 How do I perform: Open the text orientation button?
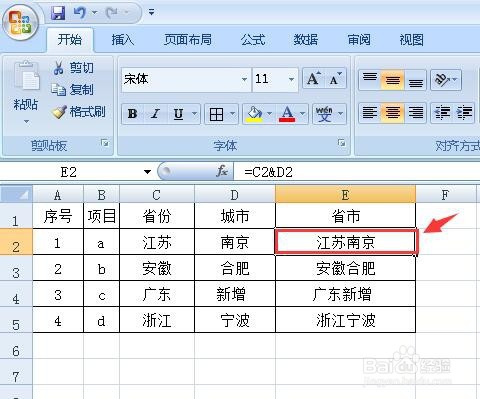[x=446, y=80]
